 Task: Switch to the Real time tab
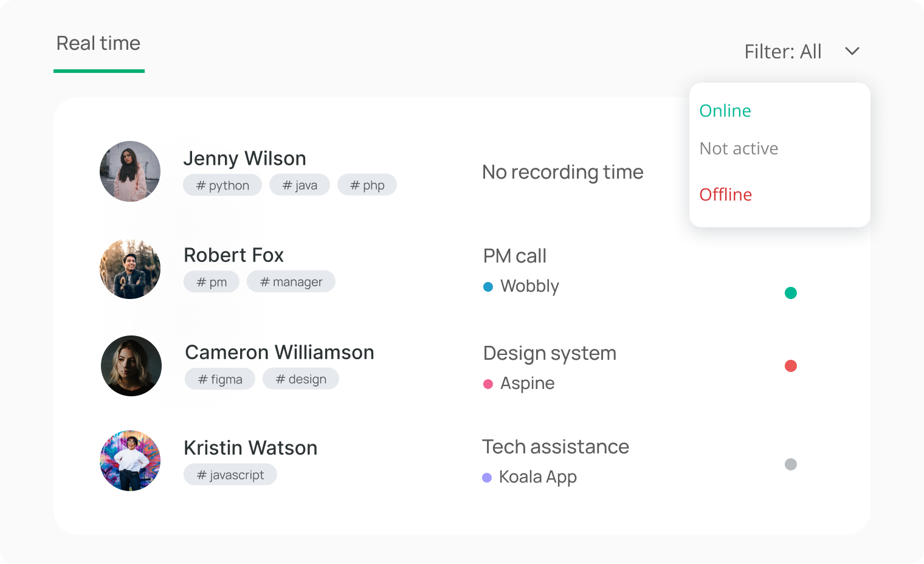98,43
